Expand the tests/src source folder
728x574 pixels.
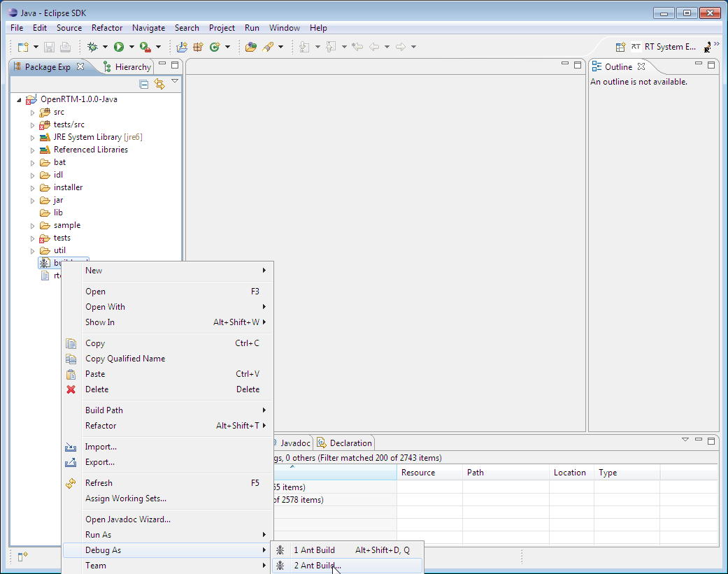click(32, 125)
